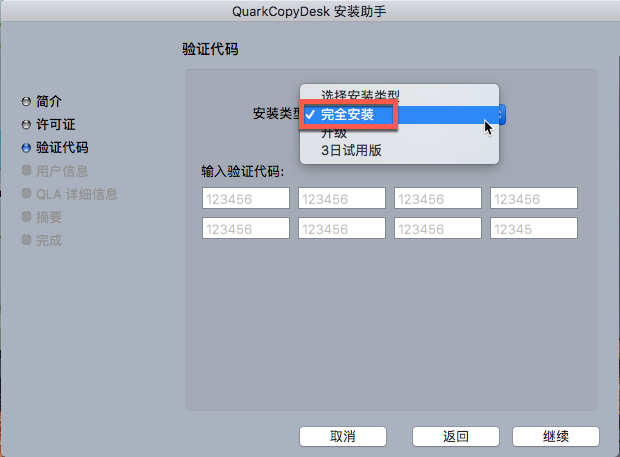Go back with the 返回 button

[456, 436]
